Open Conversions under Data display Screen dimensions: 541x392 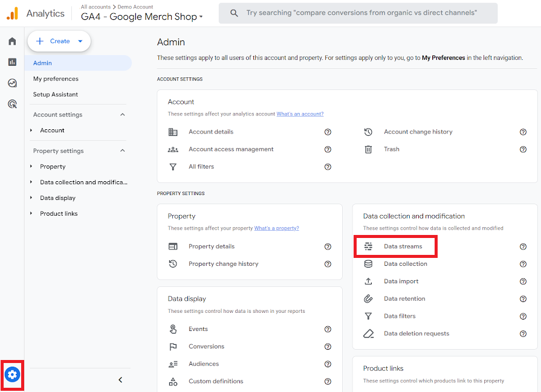[x=206, y=347]
